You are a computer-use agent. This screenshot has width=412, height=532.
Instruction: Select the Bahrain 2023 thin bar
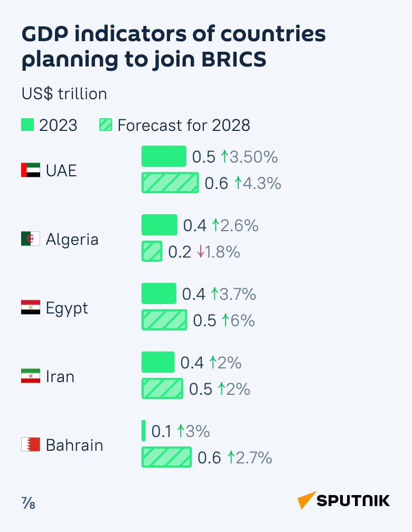click(144, 431)
